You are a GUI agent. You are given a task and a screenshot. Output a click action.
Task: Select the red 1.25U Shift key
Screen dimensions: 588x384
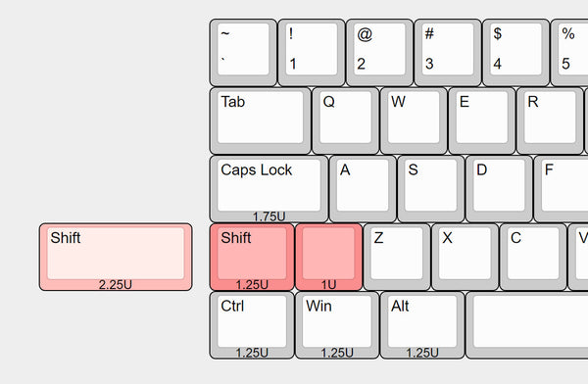[x=252, y=257]
